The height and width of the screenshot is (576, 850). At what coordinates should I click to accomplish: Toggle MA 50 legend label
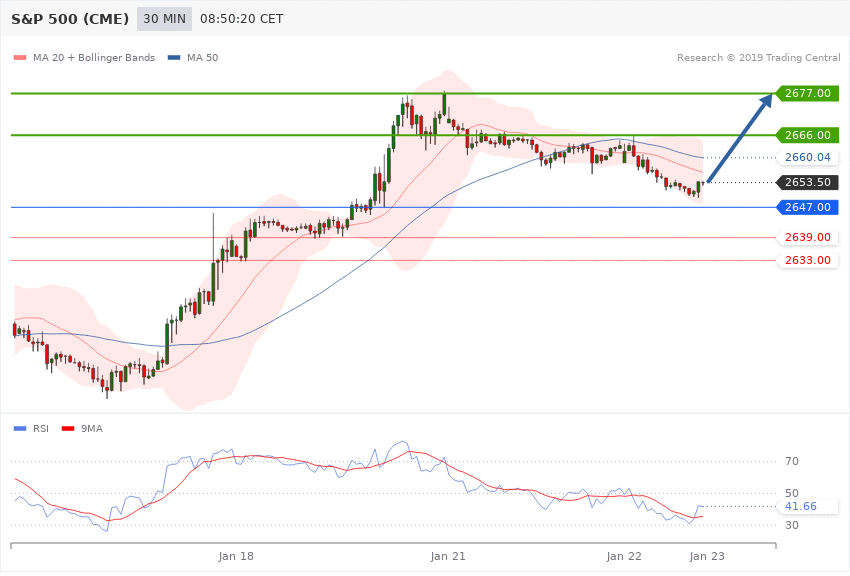point(202,57)
